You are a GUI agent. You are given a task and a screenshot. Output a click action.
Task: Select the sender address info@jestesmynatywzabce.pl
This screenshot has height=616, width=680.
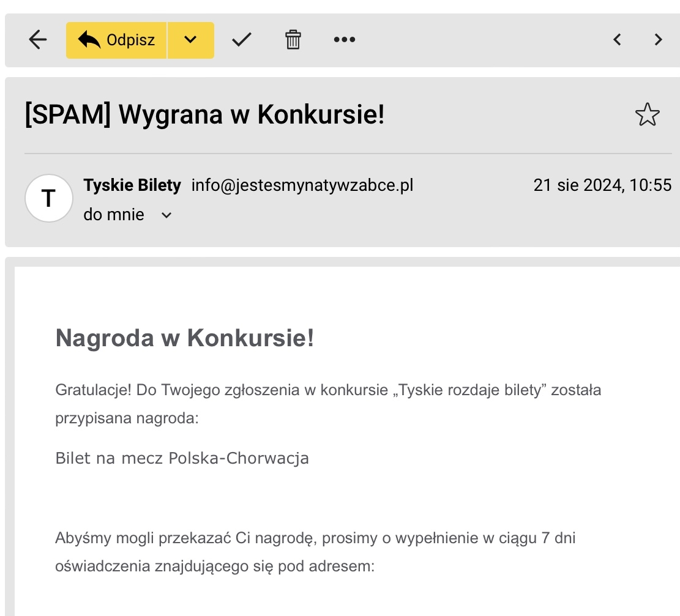(302, 185)
